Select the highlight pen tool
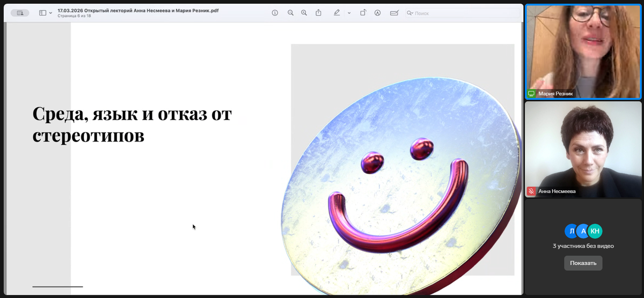The height and width of the screenshot is (298, 644). pos(337,13)
